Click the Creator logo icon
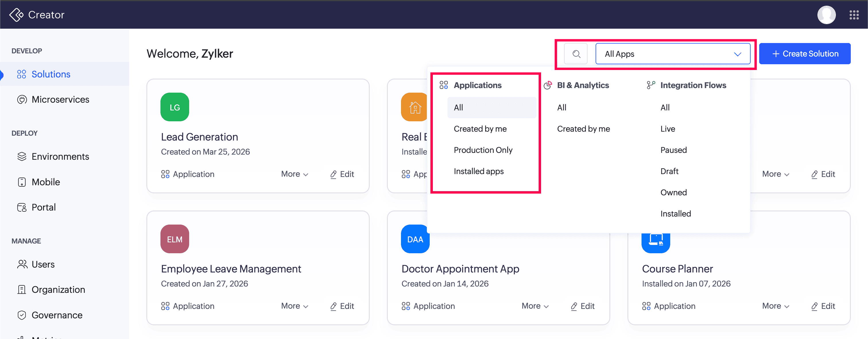The image size is (868, 339). tap(16, 15)
